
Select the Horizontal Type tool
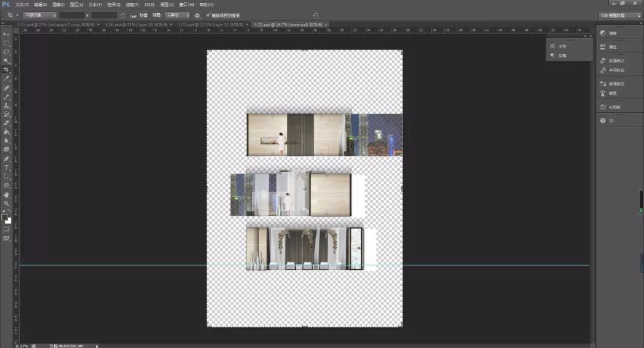tap(7, 168)
